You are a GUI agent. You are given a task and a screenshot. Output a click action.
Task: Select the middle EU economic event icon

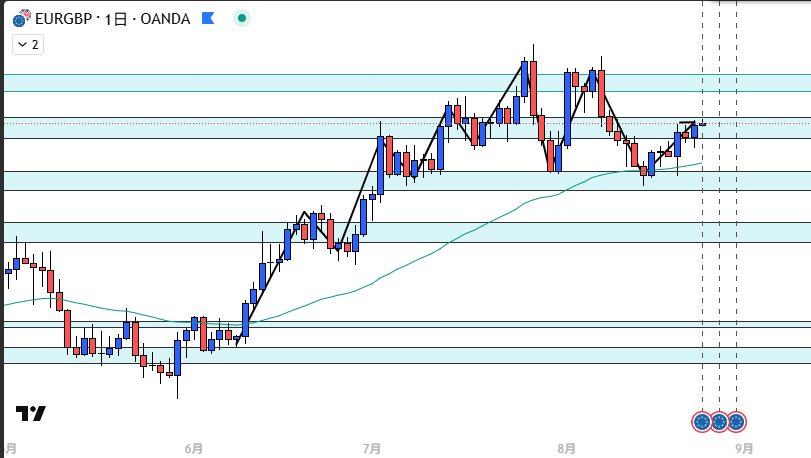(x=719, y=422)
